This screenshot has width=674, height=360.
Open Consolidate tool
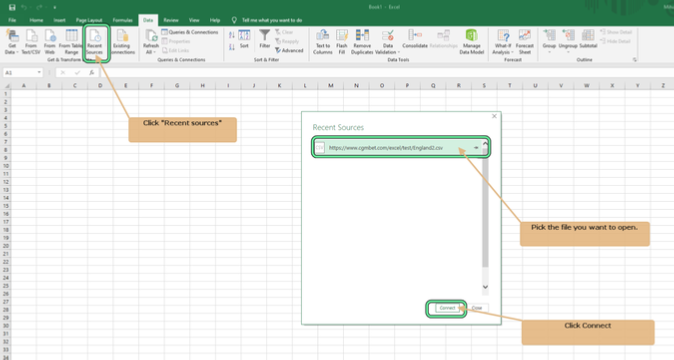(415, 39)
